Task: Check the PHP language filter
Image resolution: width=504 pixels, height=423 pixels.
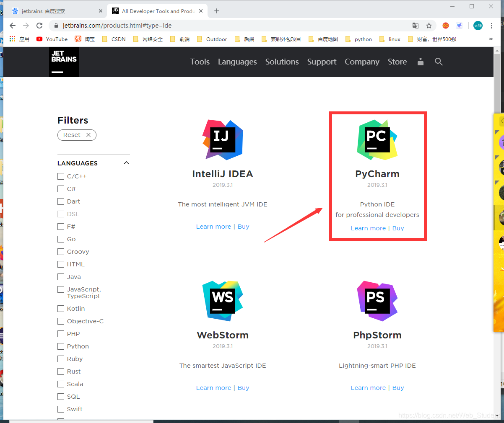Action: tap(61, 334)
